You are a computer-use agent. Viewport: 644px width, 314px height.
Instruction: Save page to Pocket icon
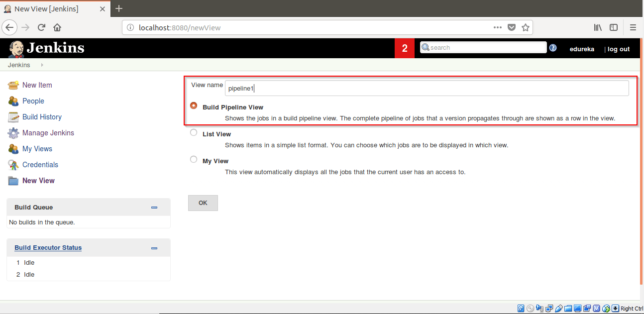pyautogui.click(x=512, y=27)
